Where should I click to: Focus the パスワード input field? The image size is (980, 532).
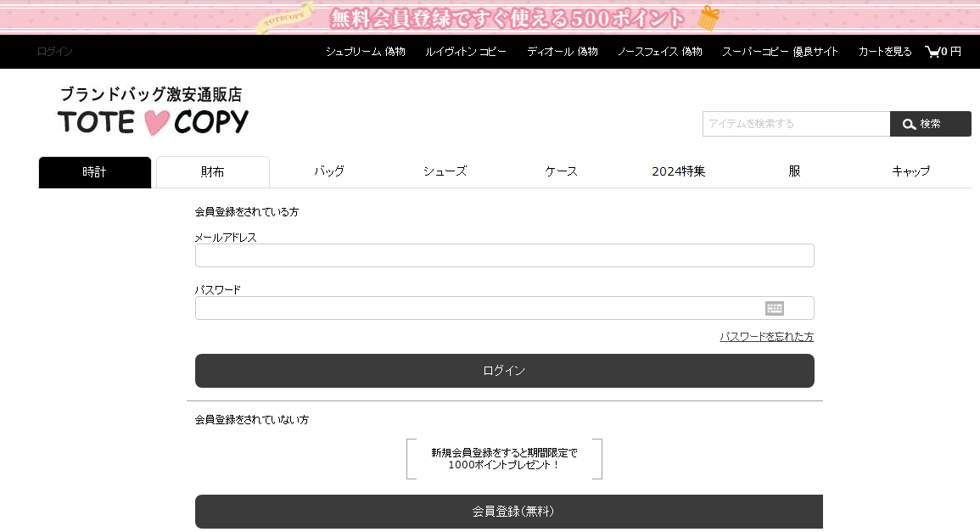(504, 308)
